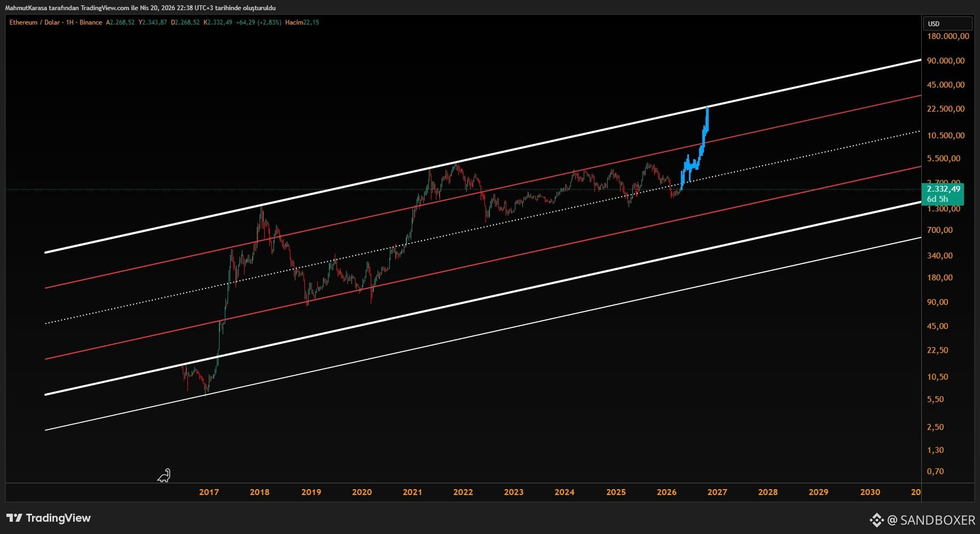The width and height of the screenshot is (980, 534).
Task: Click the TradingView logo at bottom left
Action: 49,518
